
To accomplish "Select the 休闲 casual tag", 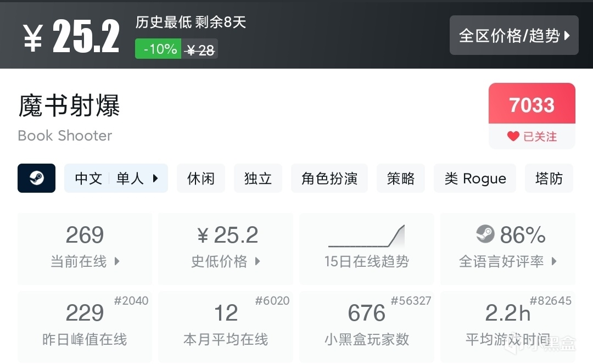I will coord(200,178).
